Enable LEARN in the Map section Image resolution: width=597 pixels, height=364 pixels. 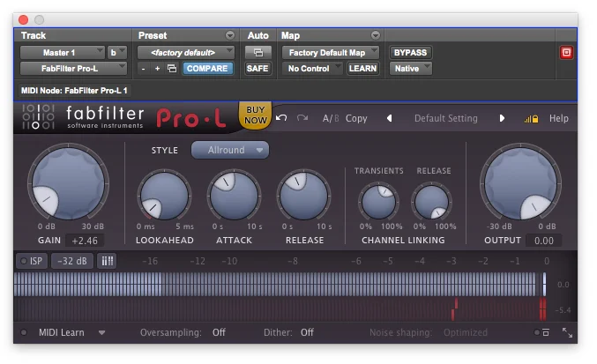pyautogui.click(x=362, y=69)
